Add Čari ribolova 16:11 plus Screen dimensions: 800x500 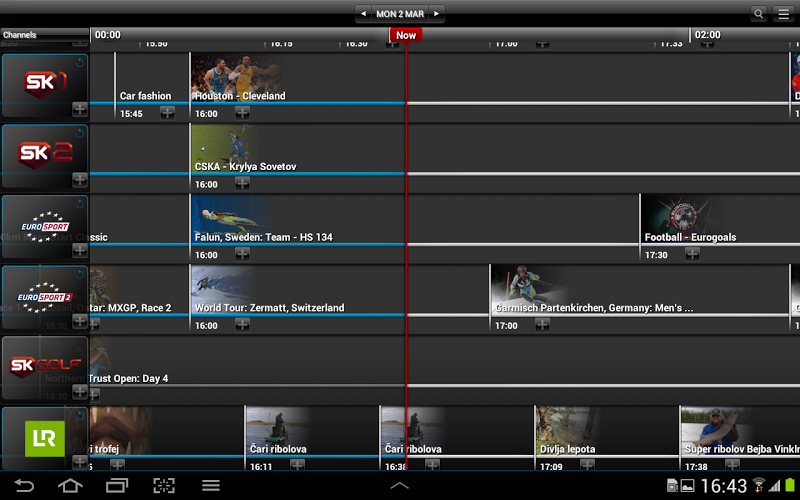click(x=297, y=465)
